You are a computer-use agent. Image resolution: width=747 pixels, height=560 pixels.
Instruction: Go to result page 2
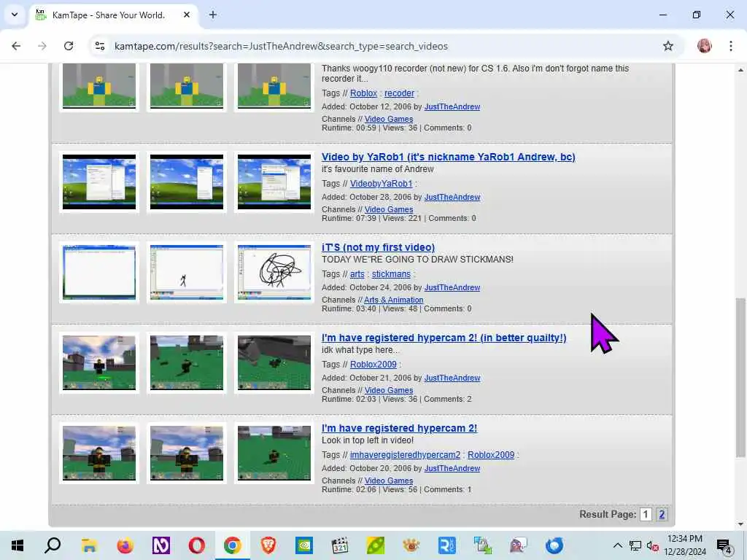point(662,514)
